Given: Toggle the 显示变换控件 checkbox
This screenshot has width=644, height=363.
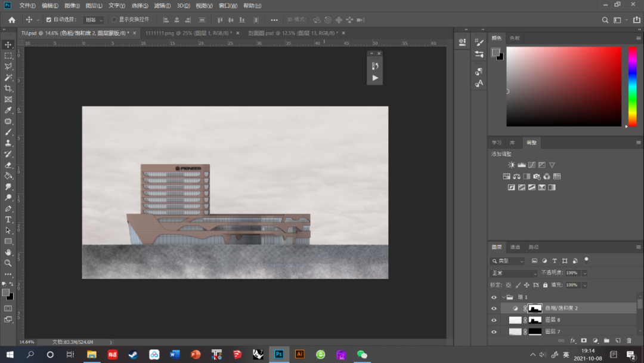Looking at the screenshot, I should pos(114,20).
